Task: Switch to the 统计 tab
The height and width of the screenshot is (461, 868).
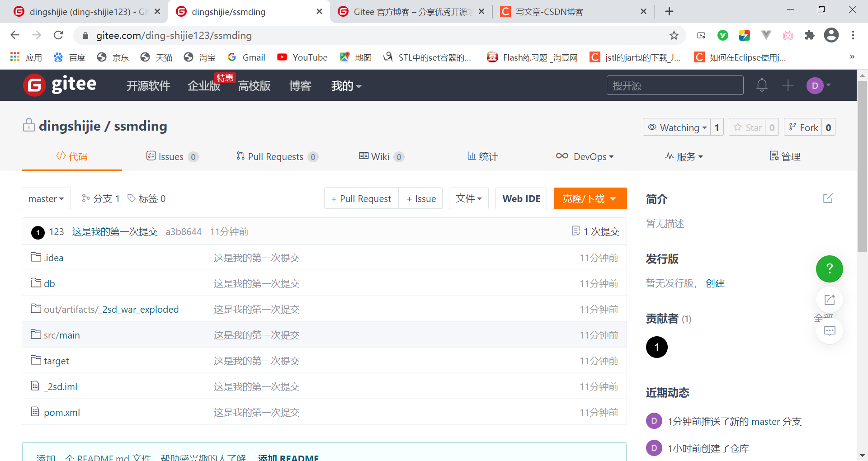Action: [x=482, y=156]
